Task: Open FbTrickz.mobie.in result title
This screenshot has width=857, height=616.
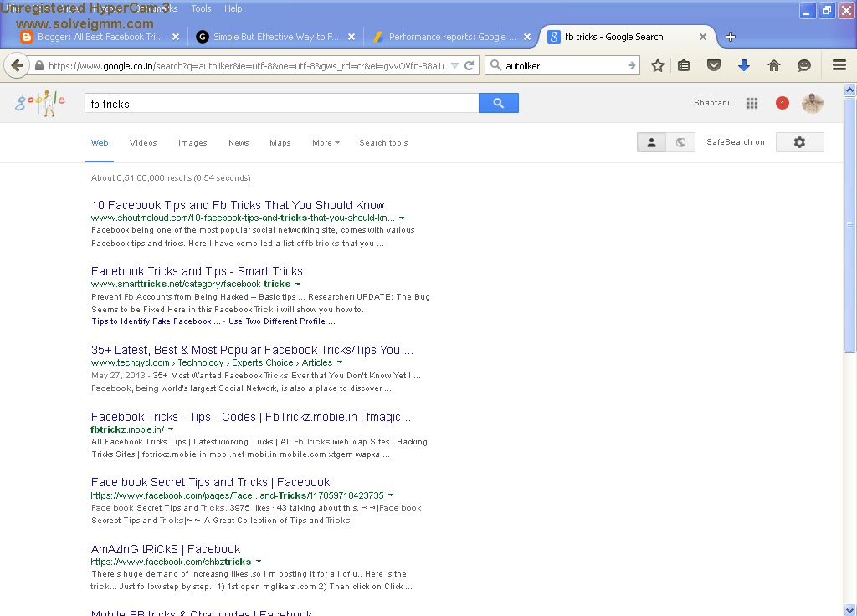Action: [253, 417]
